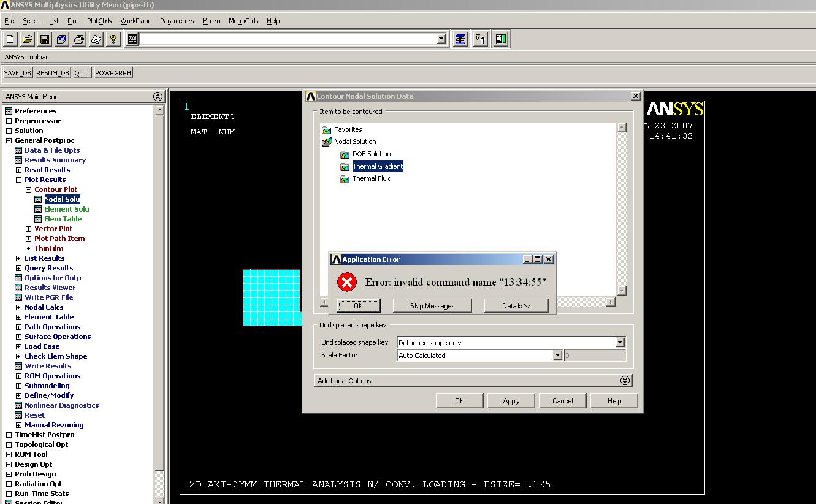Click the icon beside Nonlinear Diagnostics
This screenshot has height=504, width=816.
18,405
